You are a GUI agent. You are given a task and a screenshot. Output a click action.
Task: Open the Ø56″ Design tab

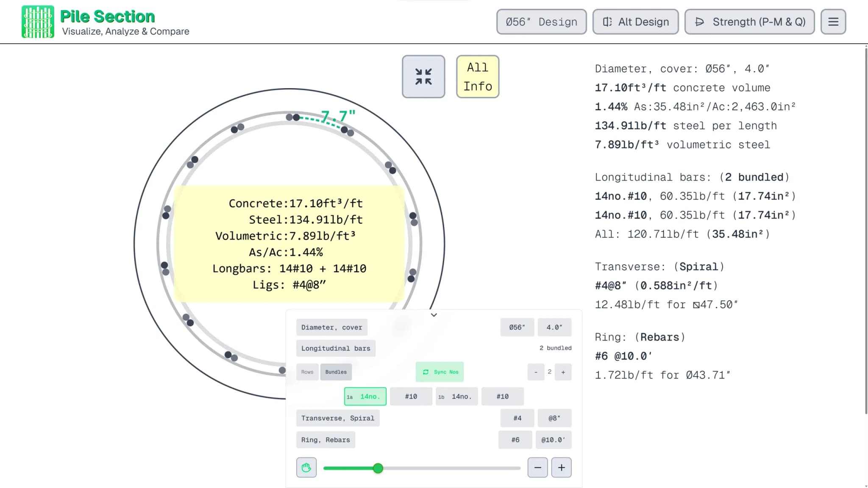542,22
